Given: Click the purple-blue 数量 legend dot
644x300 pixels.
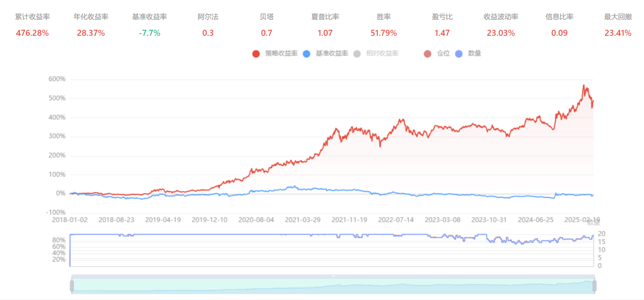Looking at the screenshot, I should (459, 54).
